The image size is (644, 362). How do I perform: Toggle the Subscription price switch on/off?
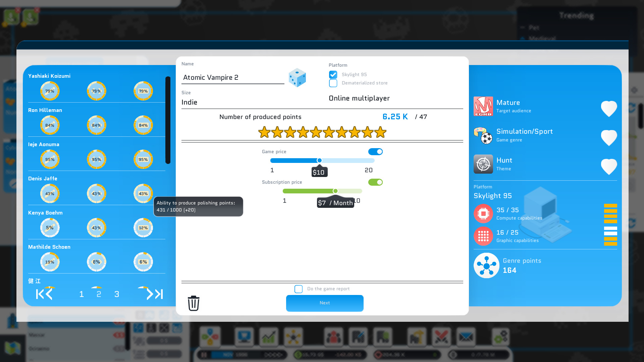pyautogui.click(x=375, y=182)
